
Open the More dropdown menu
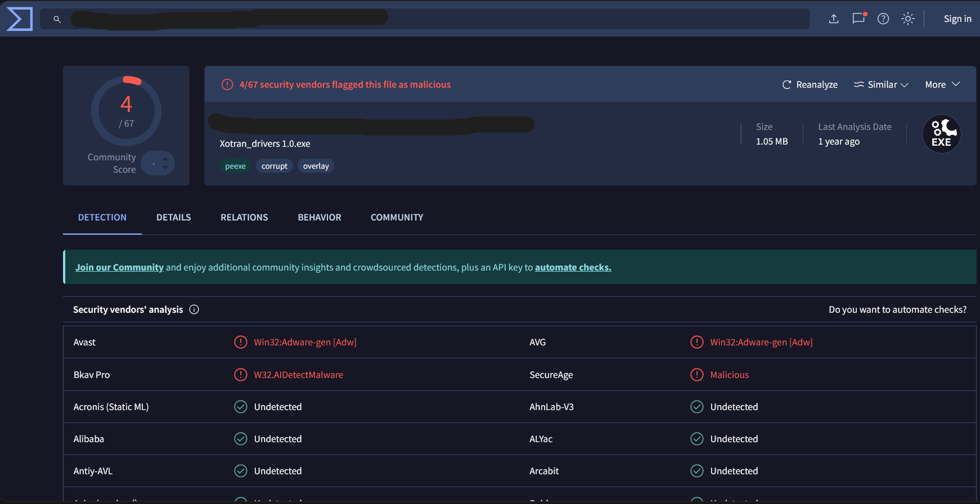tap(942, 84)
